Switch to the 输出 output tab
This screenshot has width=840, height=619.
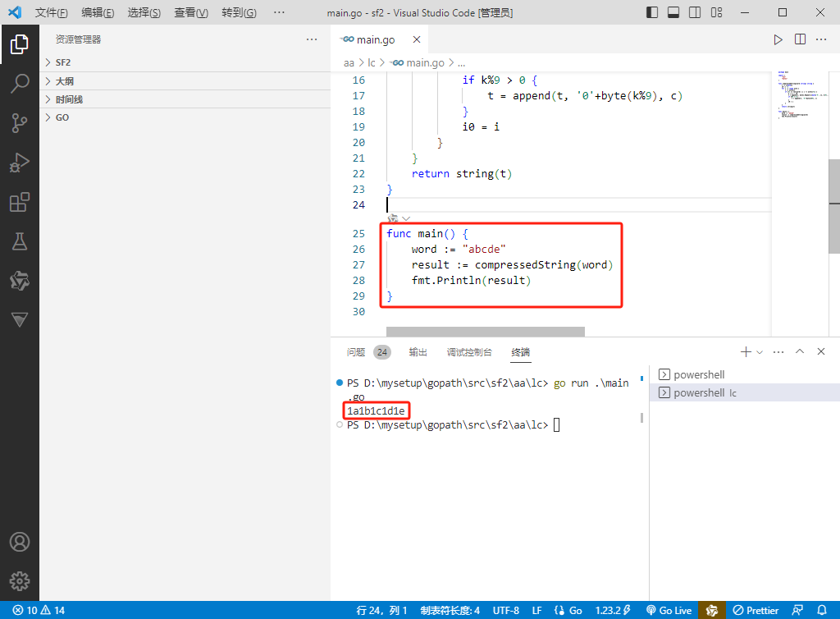418,352
